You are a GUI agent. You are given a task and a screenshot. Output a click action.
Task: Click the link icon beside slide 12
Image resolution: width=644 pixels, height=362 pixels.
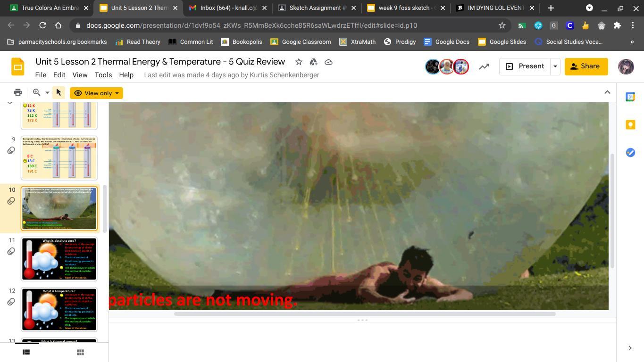coord(11,302)
